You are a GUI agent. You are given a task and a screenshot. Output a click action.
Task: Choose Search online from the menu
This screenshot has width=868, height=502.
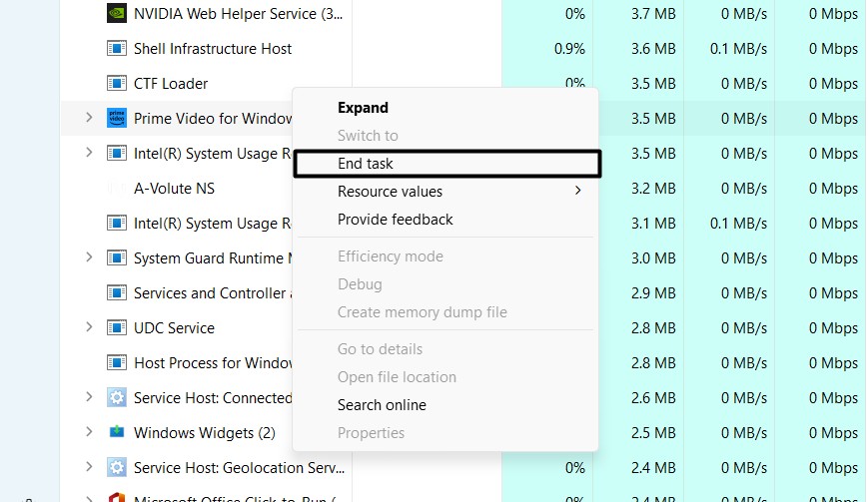[x=382, y=405]
